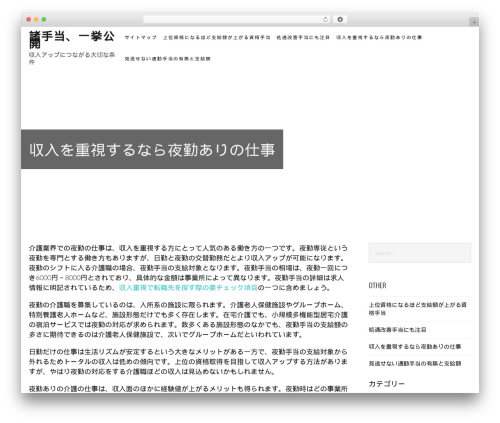This screenshot has height=423, width=500.
Task: Open sidebar link 処遇改善手当にも注目
Action: point(397,330)
